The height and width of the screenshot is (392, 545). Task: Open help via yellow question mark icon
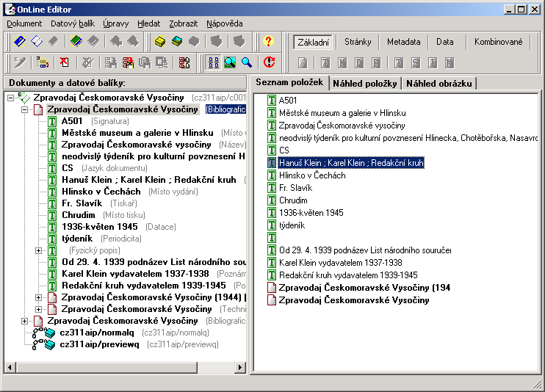coord(268,41)
